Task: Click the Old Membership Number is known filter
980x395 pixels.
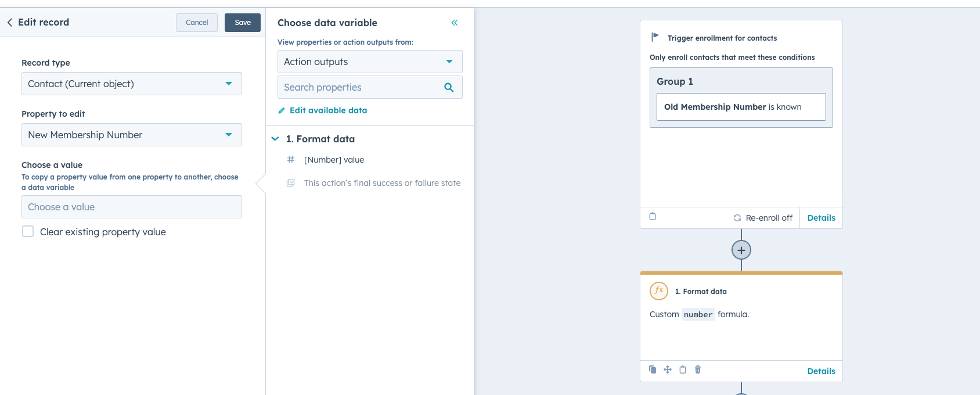Action: pos(741,107)
